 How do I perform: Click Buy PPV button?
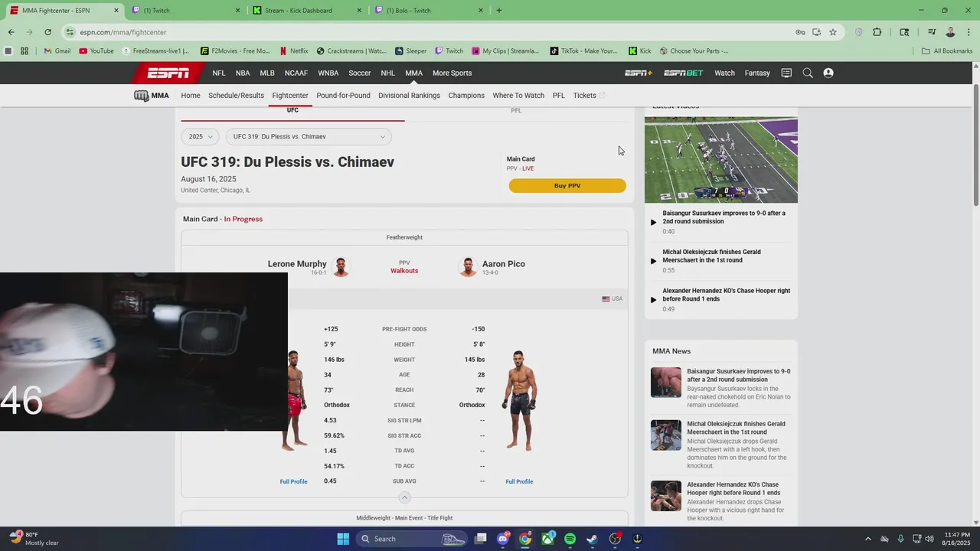(x=567, y=186)
